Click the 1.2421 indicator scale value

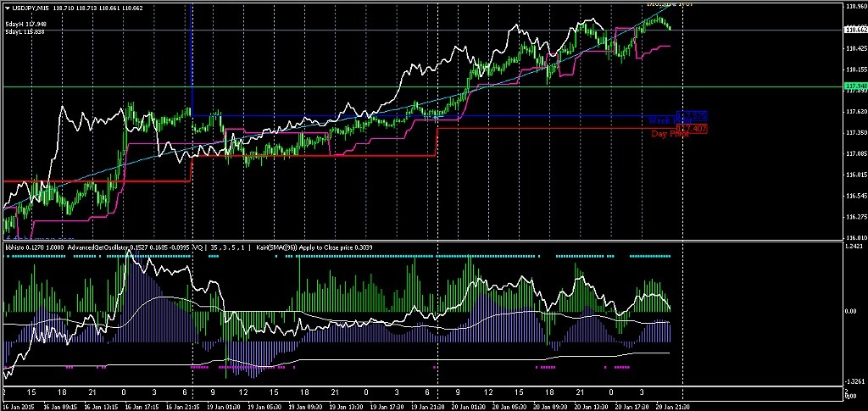[x=855, y=246]
